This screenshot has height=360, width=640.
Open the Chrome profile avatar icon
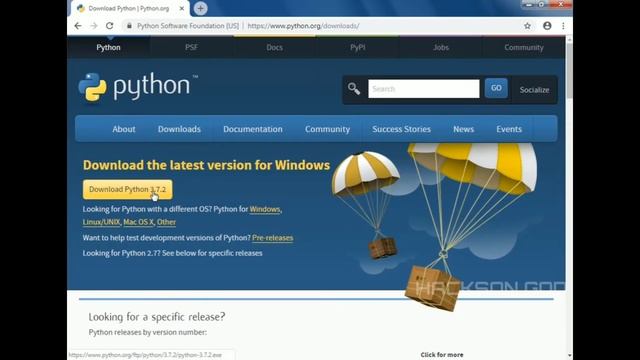pyautogui.click(x=547, y=26)
